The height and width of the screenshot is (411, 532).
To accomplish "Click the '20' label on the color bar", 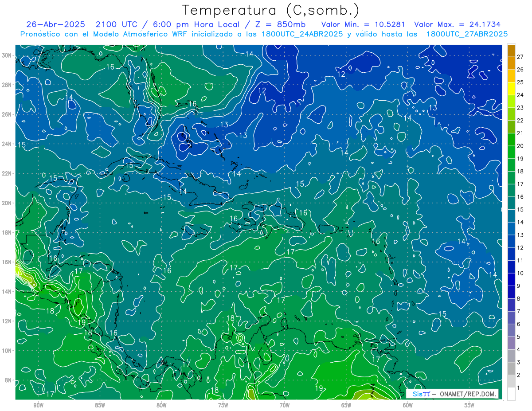I will (x=520, y=145).
